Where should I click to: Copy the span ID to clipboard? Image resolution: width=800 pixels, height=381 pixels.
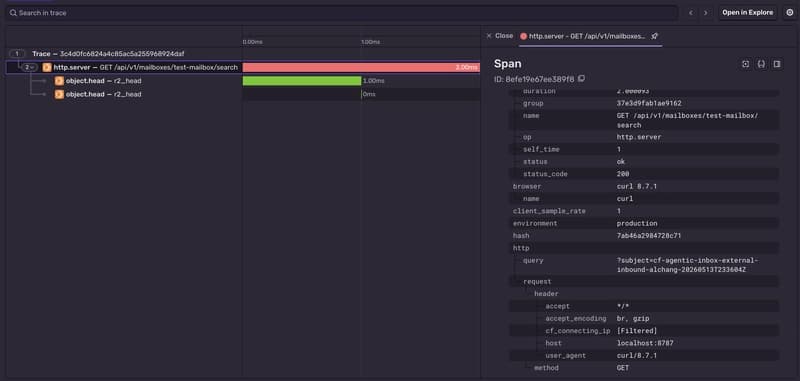click(x=581, y=79)
